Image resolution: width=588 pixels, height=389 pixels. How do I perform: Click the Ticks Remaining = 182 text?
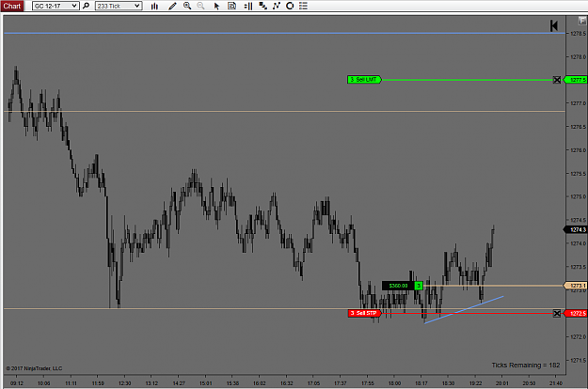click(x=525, y=365)
